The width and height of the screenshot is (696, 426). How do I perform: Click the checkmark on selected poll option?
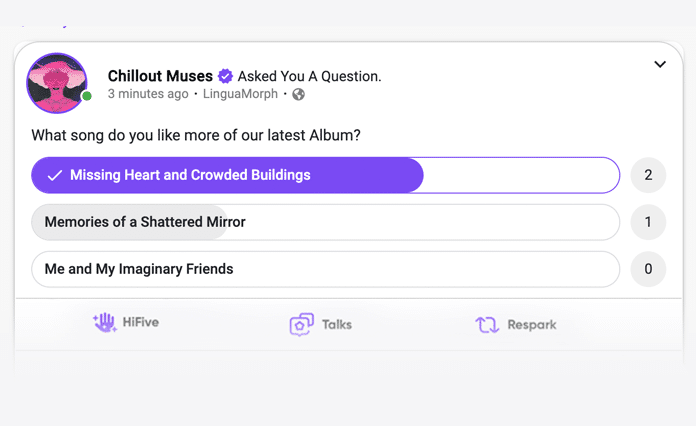[55, 175]
